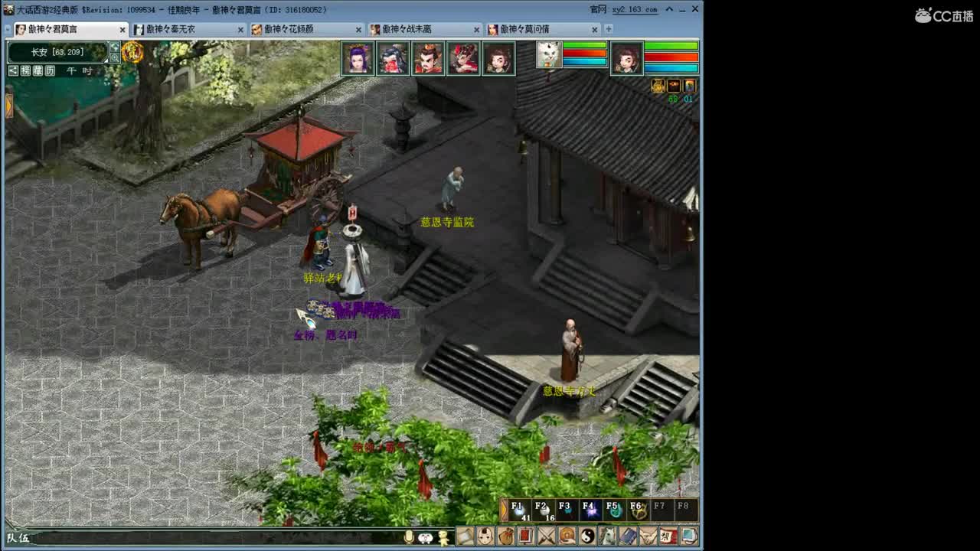Click the white cat pet portrait
This screenshot has width=980, height=551.
point(548,54)
